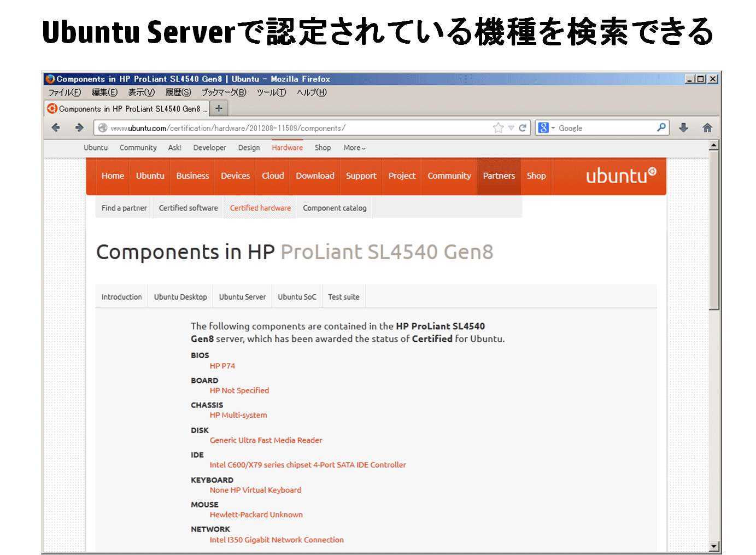Select Download in orange navigation
This screenshot has height=555, width=756.
click(315, 176)
